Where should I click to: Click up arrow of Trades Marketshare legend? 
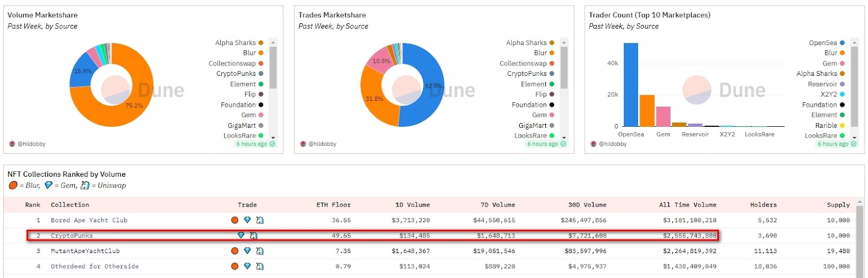point(564,42)
